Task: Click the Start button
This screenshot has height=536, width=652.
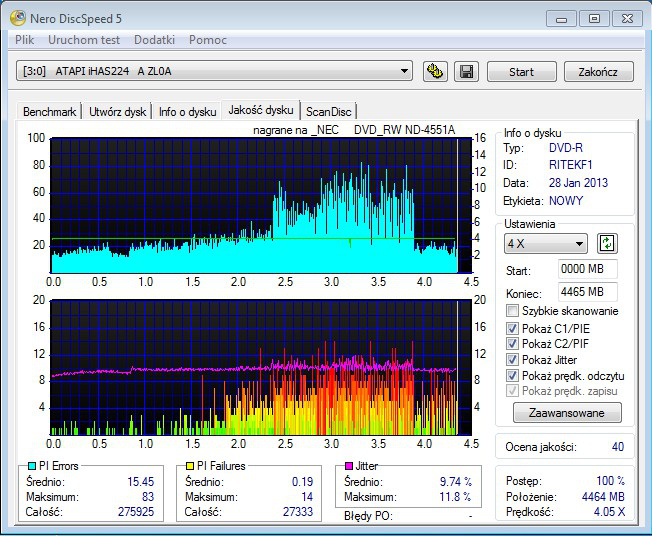Action: click(x=521, y=72)
